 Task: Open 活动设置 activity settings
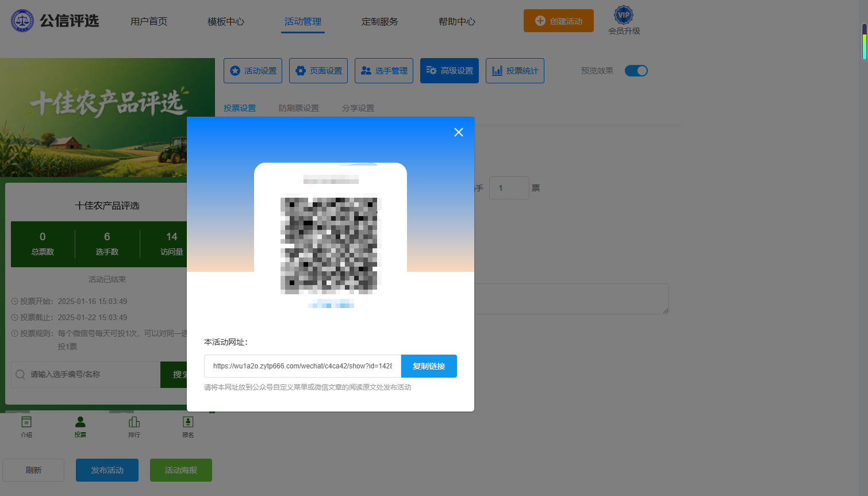tap(253, 71)
